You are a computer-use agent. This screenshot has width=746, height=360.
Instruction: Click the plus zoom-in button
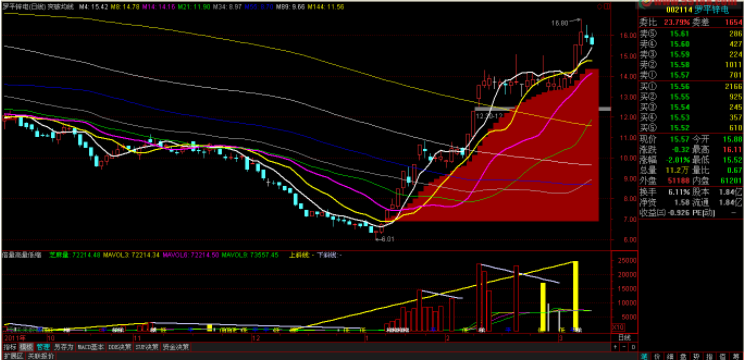click(x=615, y=347)
